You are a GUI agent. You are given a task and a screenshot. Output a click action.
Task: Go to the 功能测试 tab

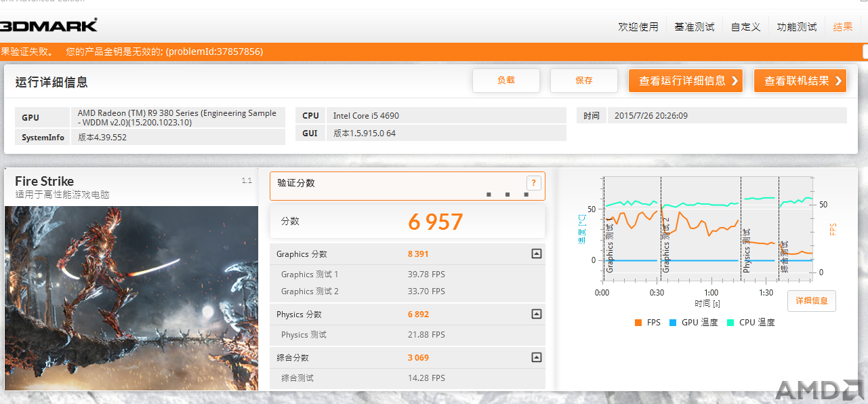click(797, 26)
